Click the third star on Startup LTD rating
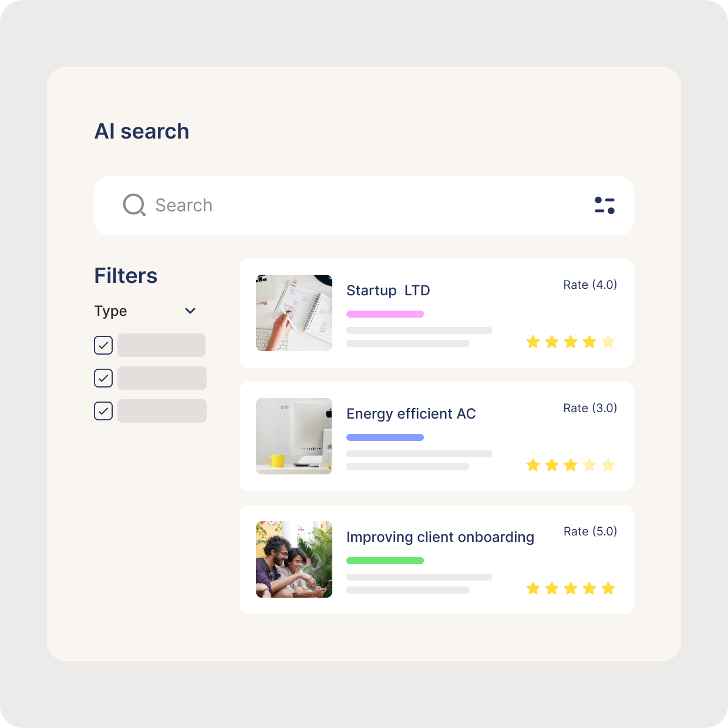Viewport: 728px width, 728px height. pyautogui.click(x=571, y=342)
